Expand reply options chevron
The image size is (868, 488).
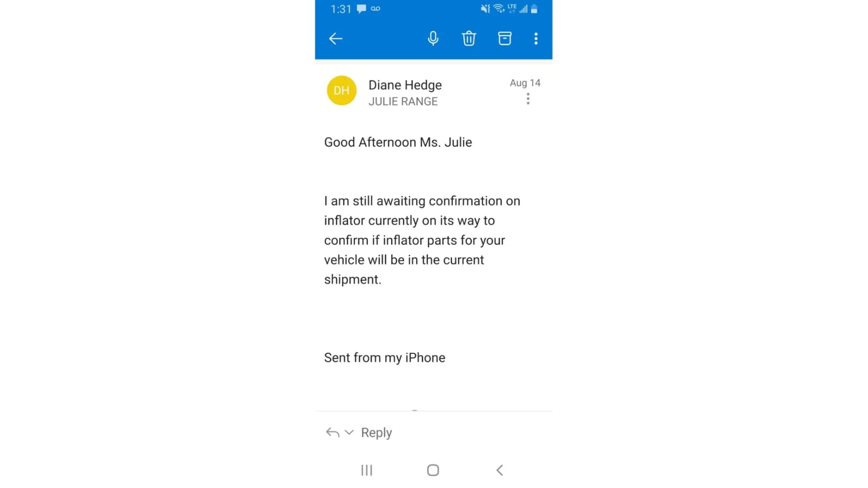(349, 433)
